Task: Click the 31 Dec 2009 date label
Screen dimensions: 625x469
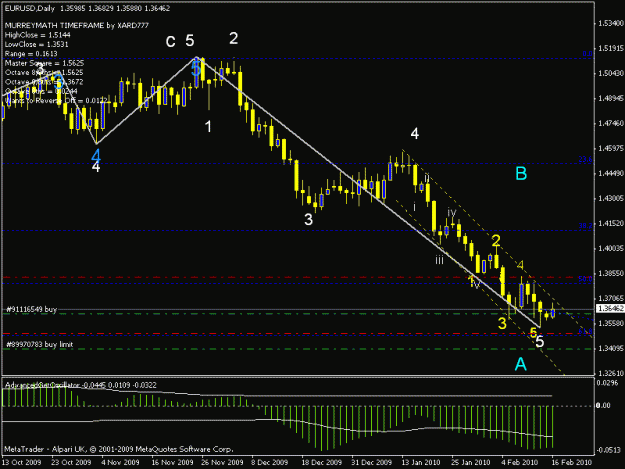Action: [372, 462]
